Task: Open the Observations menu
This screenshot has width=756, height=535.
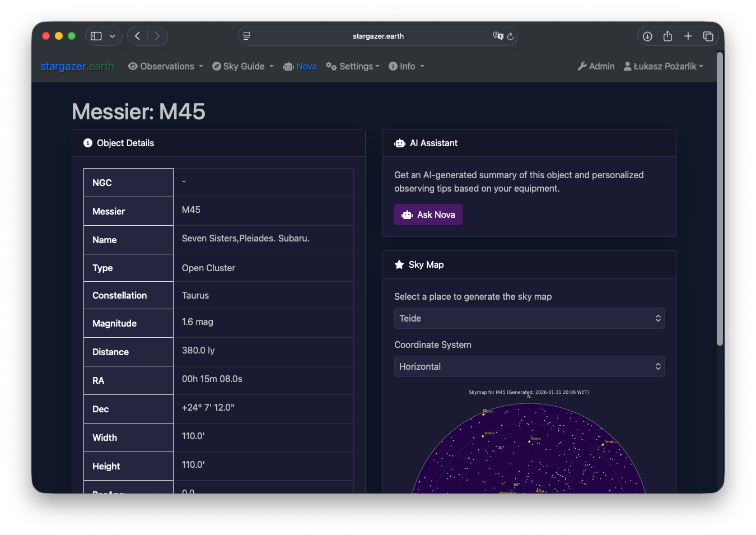Action: 166,66
